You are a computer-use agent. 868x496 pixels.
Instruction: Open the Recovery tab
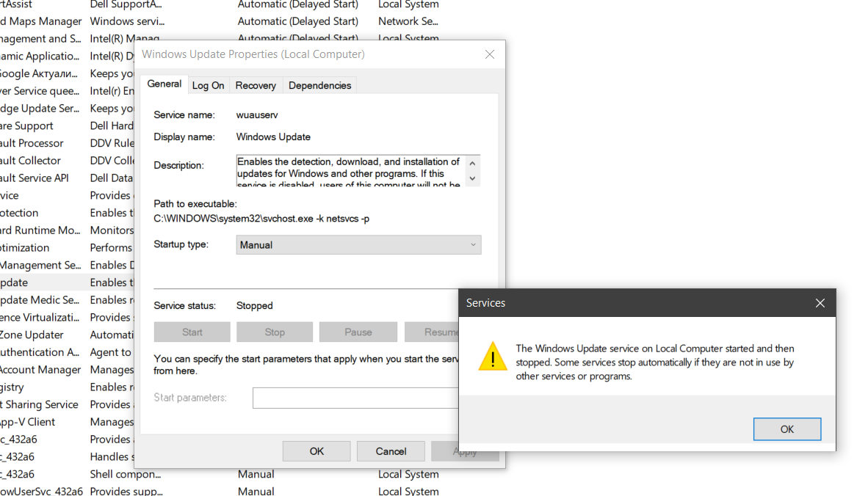[x=256, y=85]
